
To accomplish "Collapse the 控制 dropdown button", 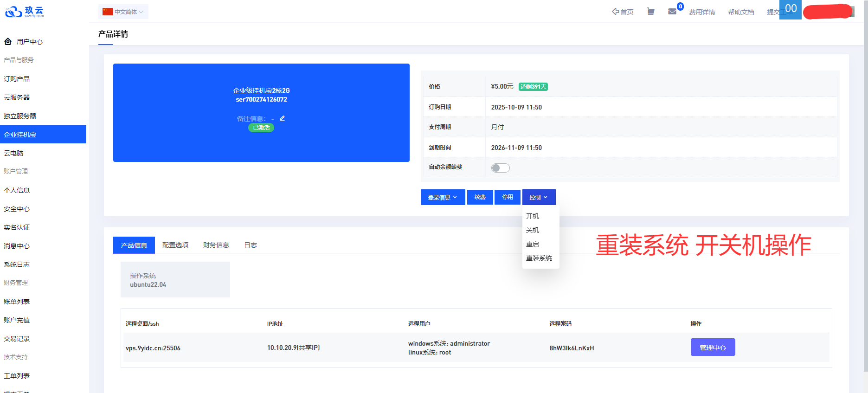I will [x=539, y=197].
